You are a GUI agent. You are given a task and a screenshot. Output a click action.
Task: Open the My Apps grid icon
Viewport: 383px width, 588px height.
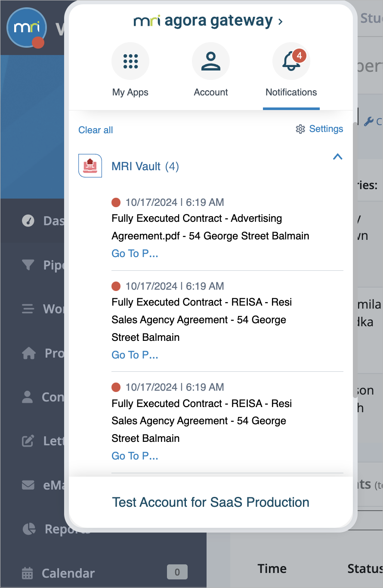(x=130, y=61)
